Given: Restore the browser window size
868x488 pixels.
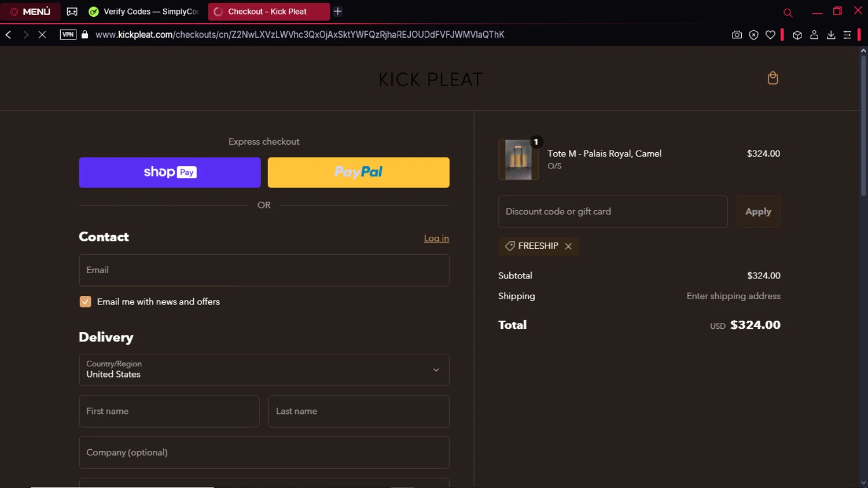Looking at the screenshot, I should (837, 11).
